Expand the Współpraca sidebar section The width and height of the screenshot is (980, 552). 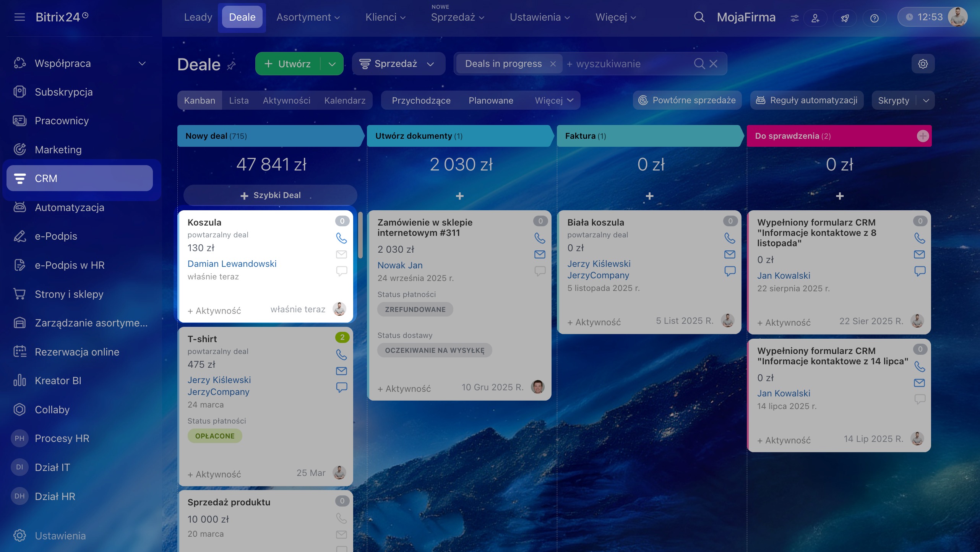click(142, 63)
